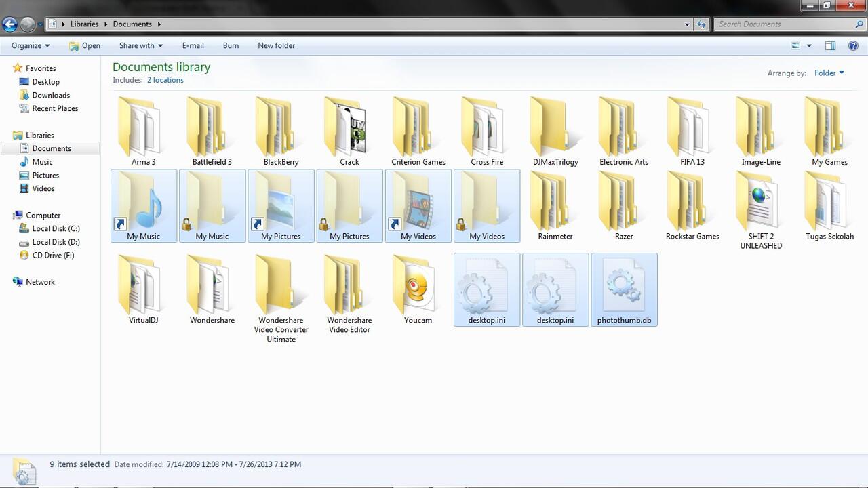Image resolution: width=868 pixels, height=488 pixels.
Task: Select the Battlefield 3 folder
Action: tap(212, 131)
